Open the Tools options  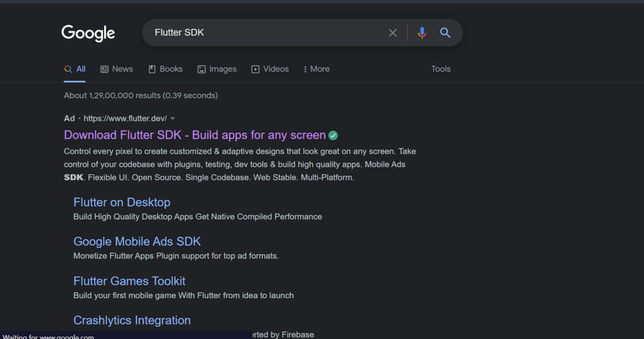click(441, 69)
